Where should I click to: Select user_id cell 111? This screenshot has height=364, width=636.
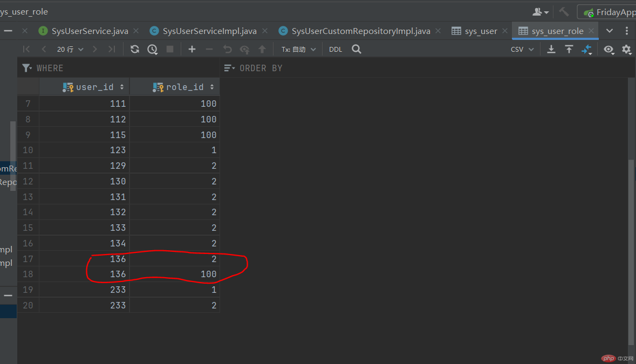[x=84, y=104]
